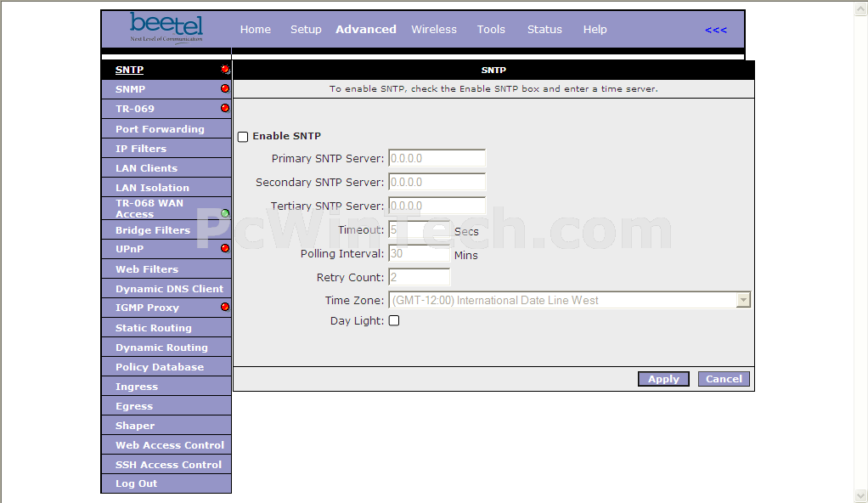Screen dimensions: 868x503
Task: Go to TR-069 settings
Action: point(134,109)
